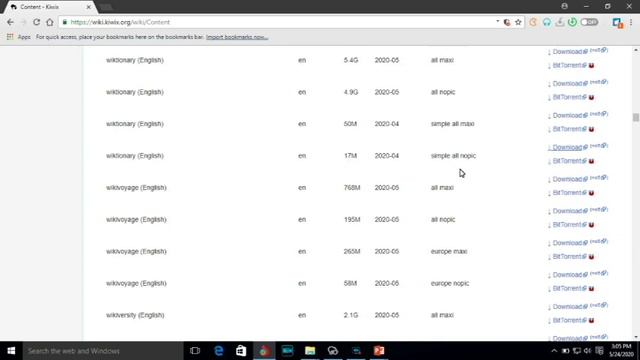Click the blue extension icon with notification badge
640x360 pixels.
(618, 23)
